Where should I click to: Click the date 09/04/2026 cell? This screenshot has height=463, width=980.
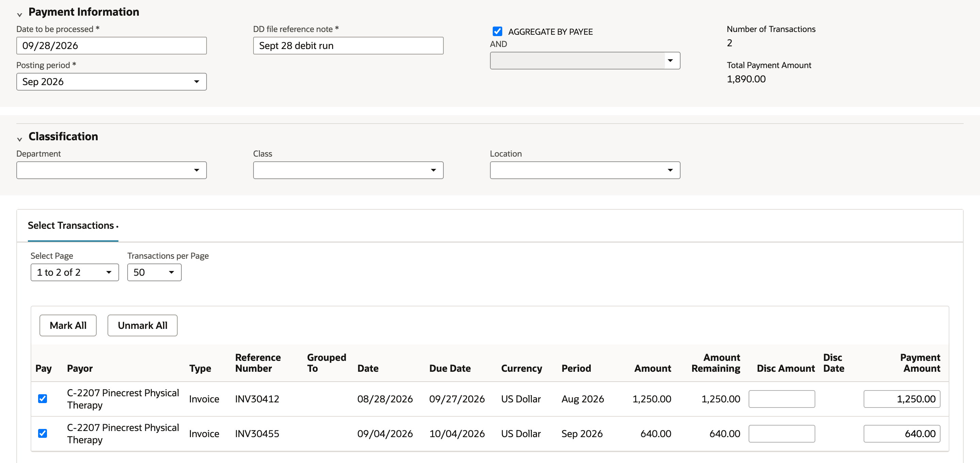pyautogui.click(x=385, y=434)
